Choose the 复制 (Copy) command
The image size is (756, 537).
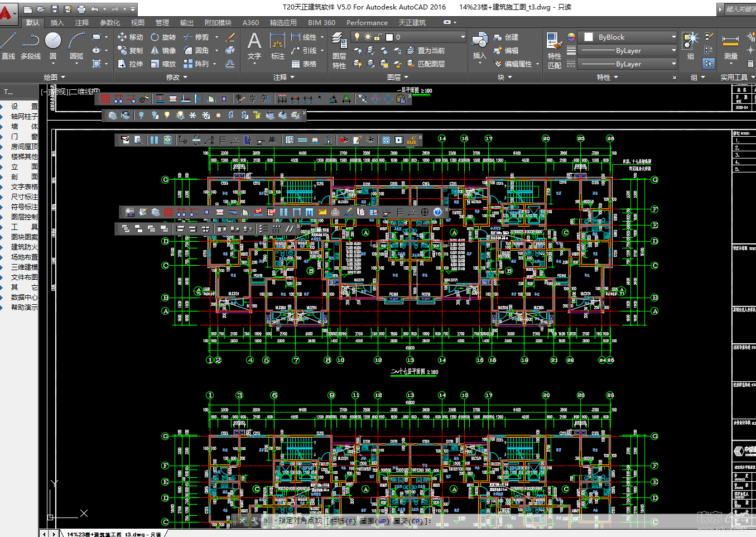[131, 50]
